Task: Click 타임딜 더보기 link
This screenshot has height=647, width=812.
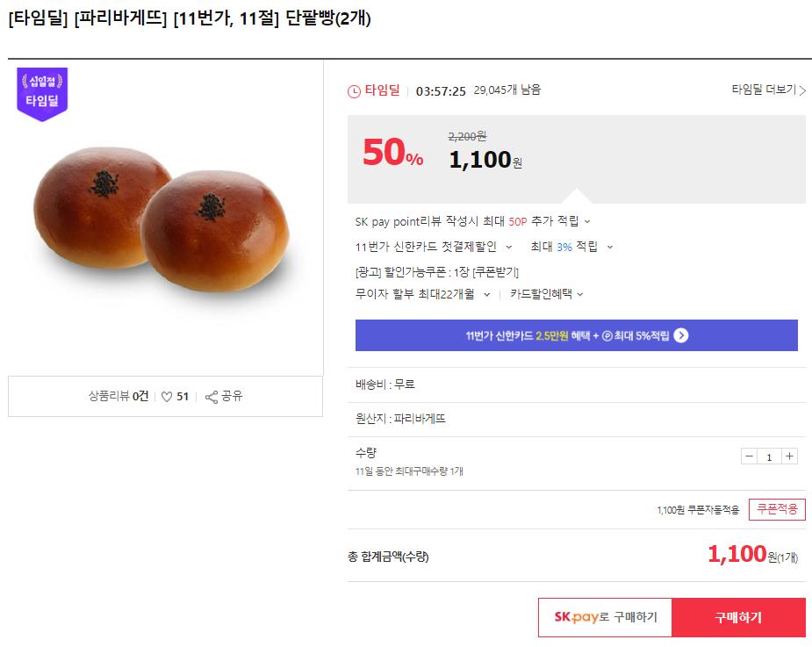Action: click(769, 90)
